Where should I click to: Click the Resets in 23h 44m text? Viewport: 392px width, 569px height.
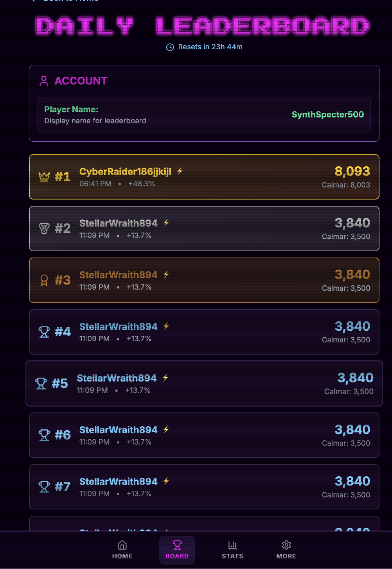210,47
